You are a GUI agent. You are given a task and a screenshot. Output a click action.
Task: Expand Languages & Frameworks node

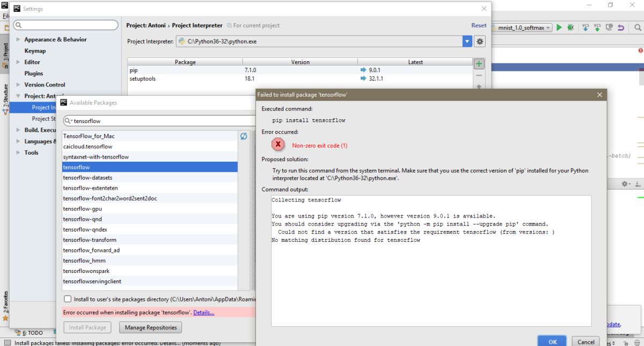(19, 141)
